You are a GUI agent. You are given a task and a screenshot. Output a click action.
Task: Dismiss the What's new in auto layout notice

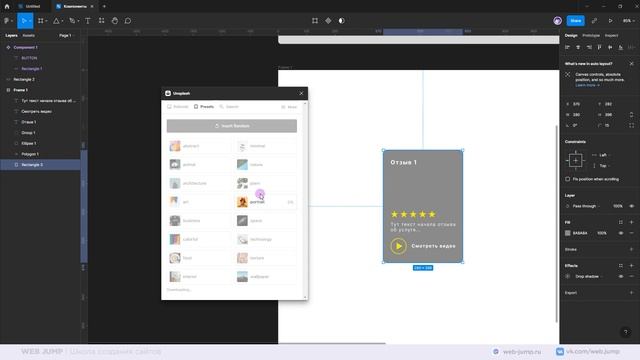(631, 64)
